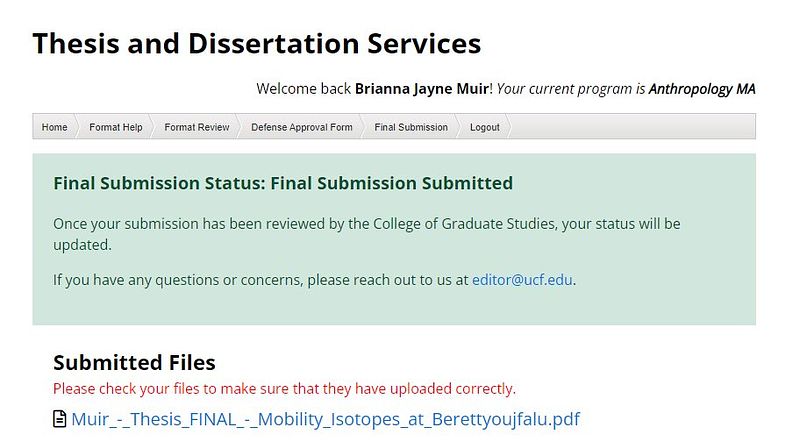The height and width of the screenshot is (448, 800).
Task: Go to the Home page
Action: pos(54,127)
